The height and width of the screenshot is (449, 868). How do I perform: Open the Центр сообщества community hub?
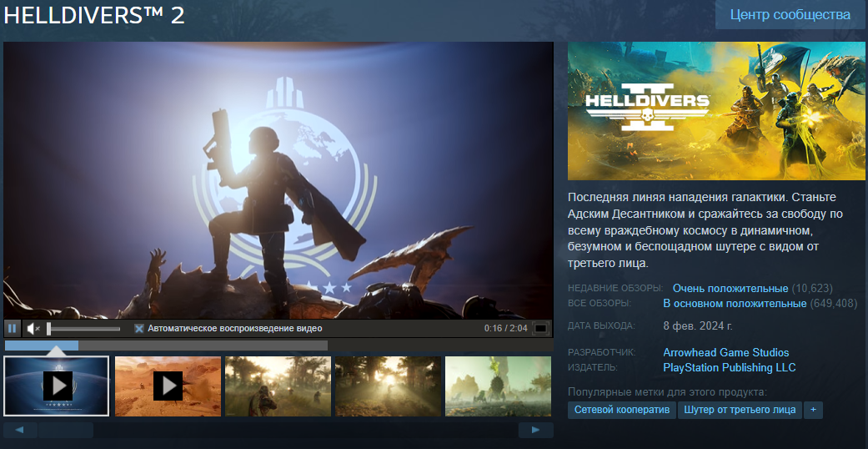(790, 15)
